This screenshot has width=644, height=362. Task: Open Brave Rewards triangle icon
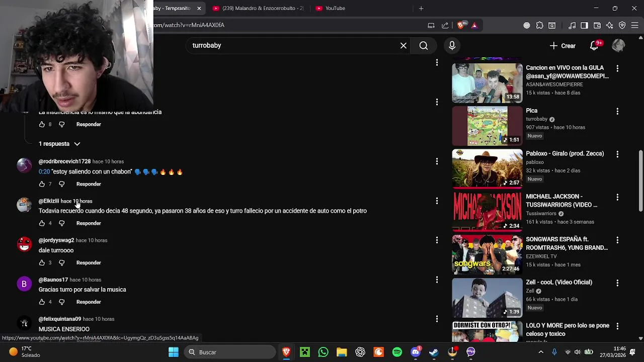474,25
